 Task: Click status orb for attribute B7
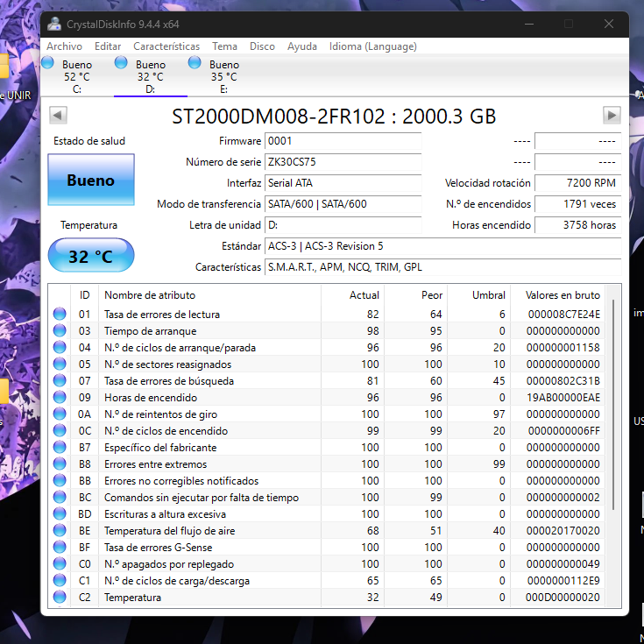60,447
